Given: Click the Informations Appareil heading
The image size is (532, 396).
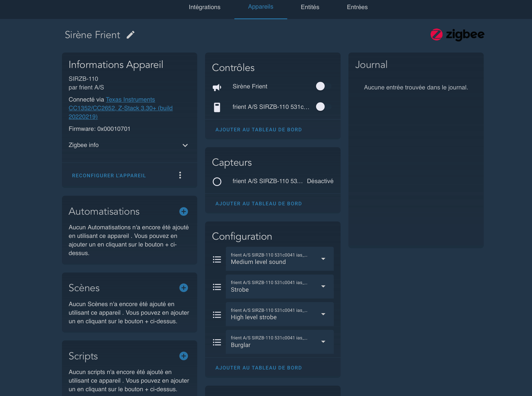Looking at the screenshot, I should click(x=116, y=65).
